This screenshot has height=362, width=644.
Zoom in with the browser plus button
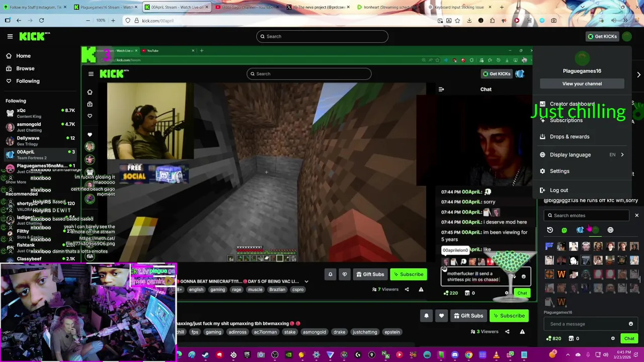(x=113, y=21)
